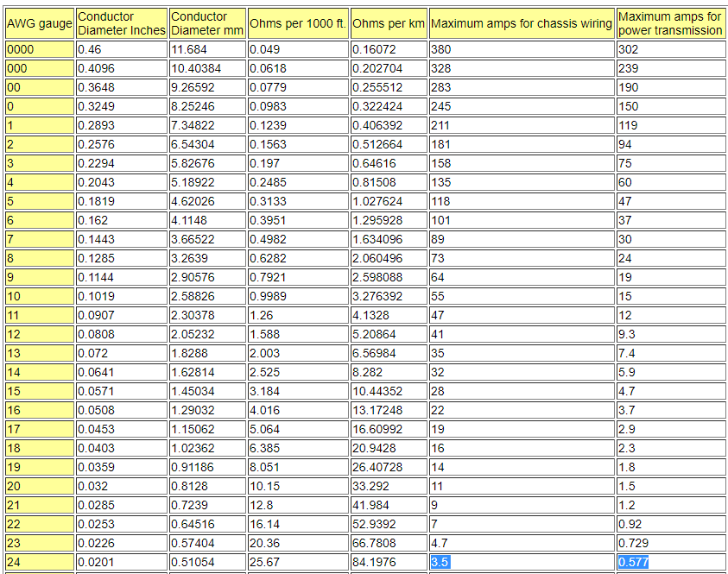Screen dimensions: 728x574
Task: Click gauge cell '00'
Action: point(40,87)
